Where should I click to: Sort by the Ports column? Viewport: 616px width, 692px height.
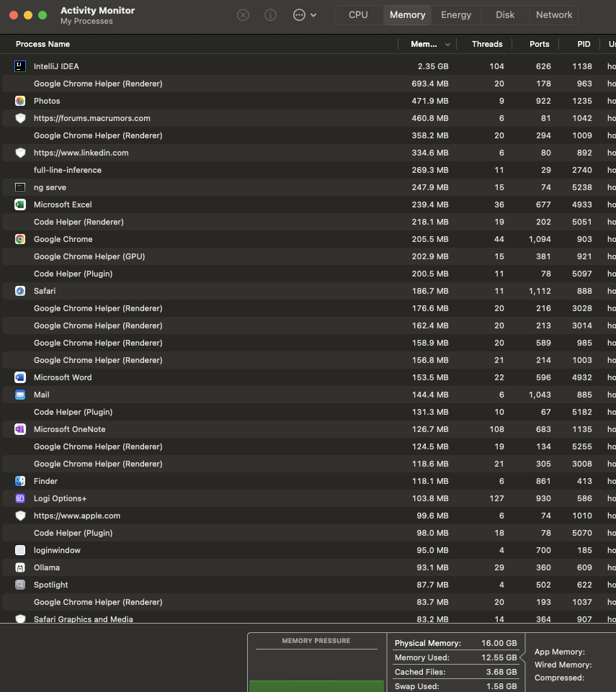(539, 44)
